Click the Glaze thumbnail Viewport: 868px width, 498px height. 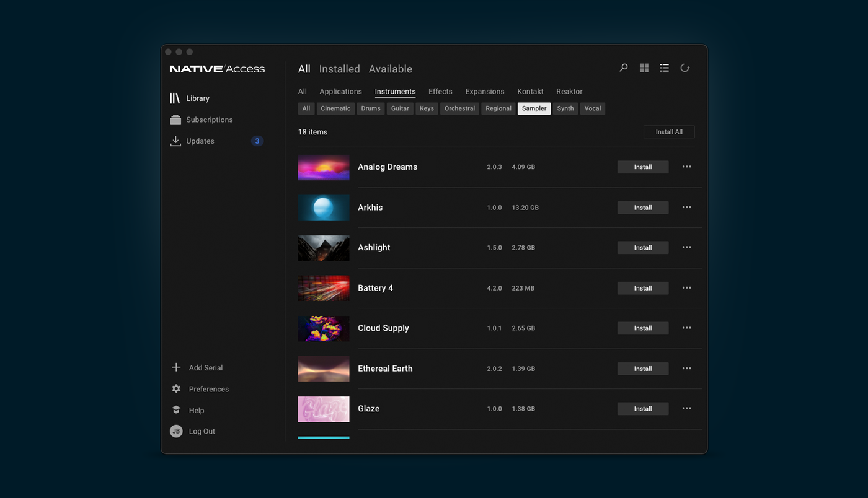tap(324, 409)
